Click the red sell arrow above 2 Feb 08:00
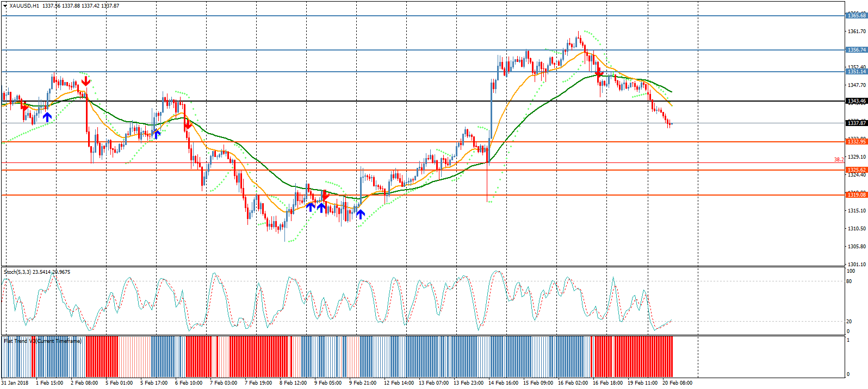This screenshot has height=389, width=868. tap(85, 81)
